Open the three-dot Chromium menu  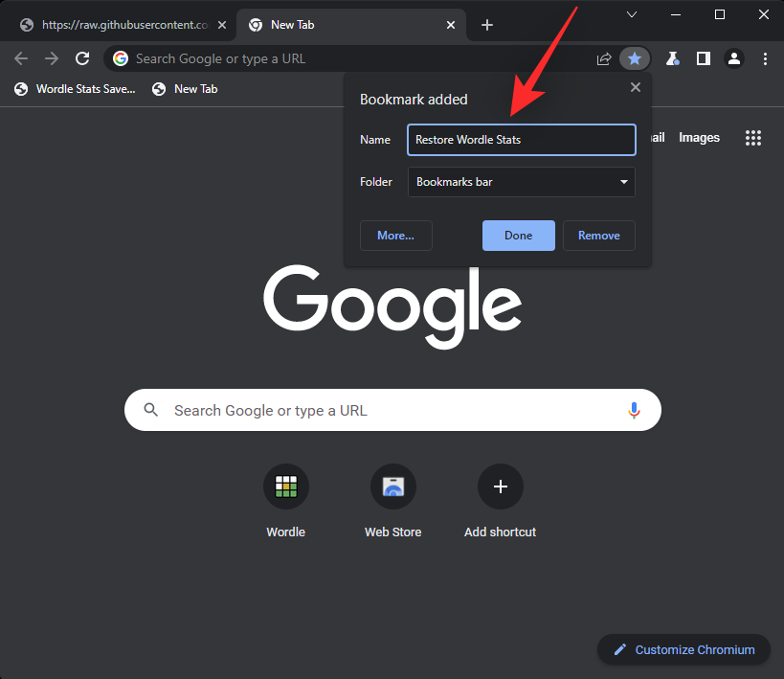pos(765,58)
